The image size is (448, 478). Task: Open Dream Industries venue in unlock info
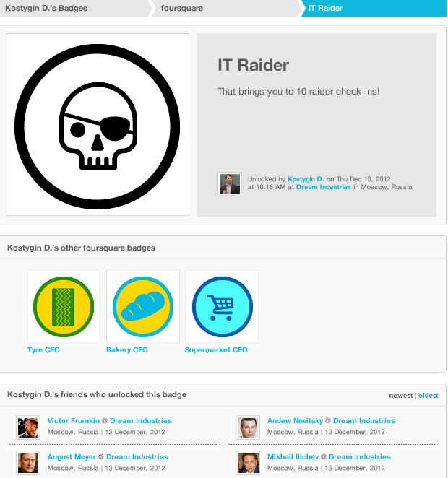coord(323,187)
